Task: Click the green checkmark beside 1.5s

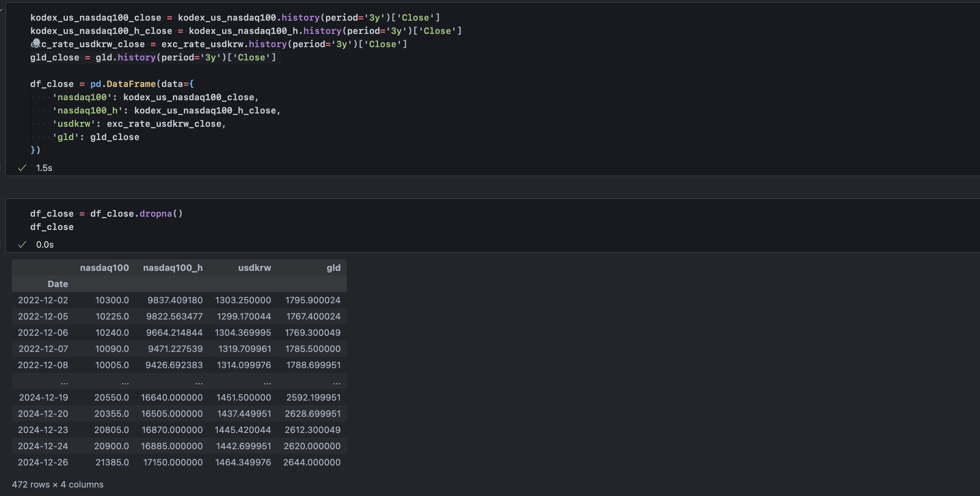Action: tap(22, 168)
